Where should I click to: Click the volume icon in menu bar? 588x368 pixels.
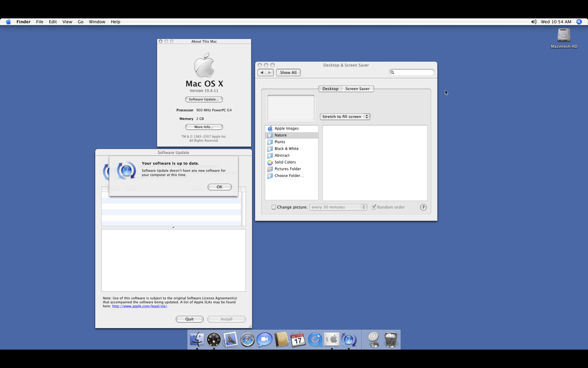pyautogui.click(x=534, y=22)
